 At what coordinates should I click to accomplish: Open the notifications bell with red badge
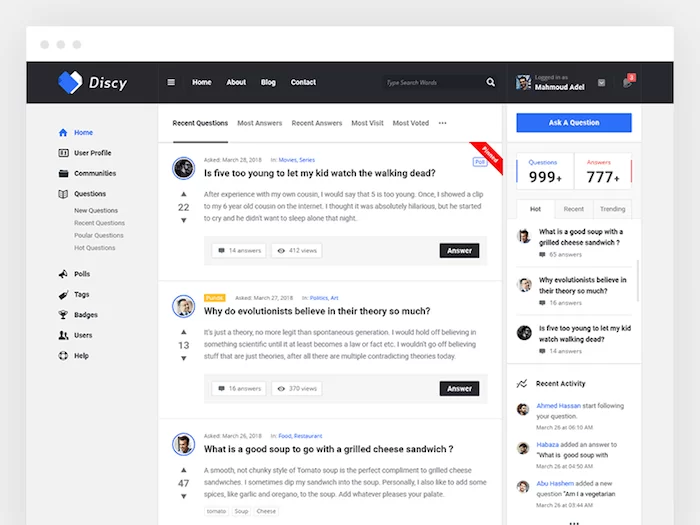tap(627, 82)
